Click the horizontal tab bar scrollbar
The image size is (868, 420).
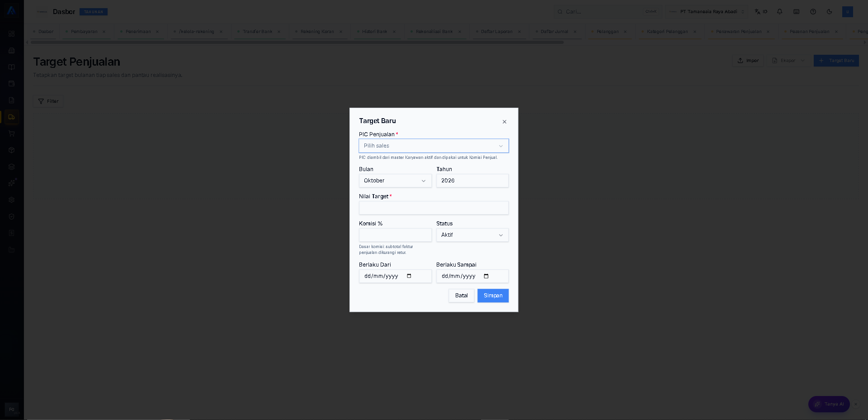[x=297, y=43]
